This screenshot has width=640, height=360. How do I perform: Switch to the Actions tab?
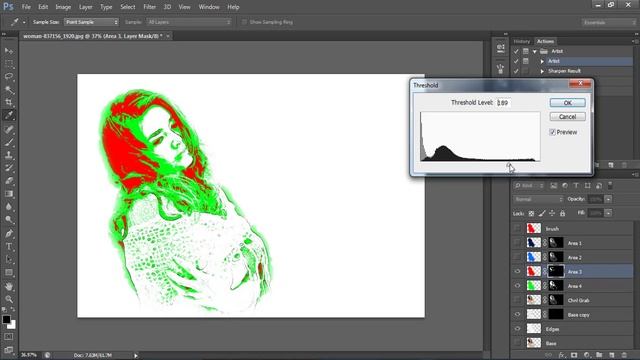pyautogui.click(x=545, y=41)
